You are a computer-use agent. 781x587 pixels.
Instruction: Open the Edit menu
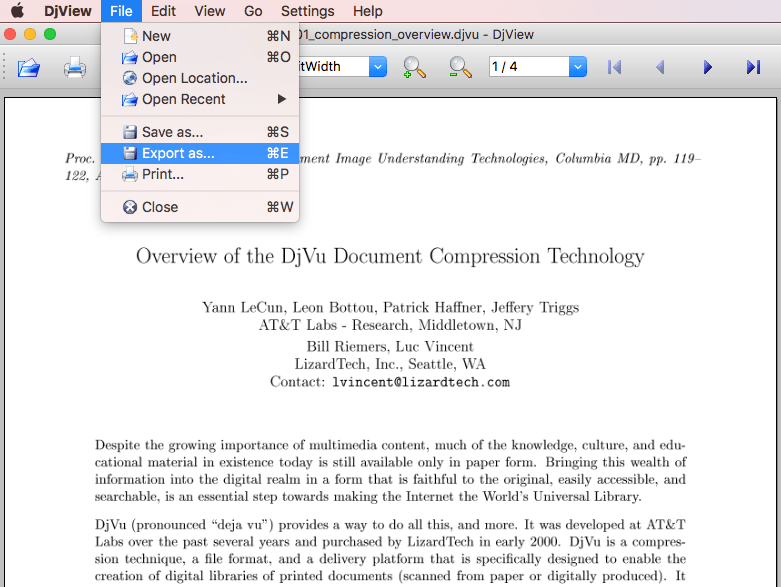(x=163, y=11)
